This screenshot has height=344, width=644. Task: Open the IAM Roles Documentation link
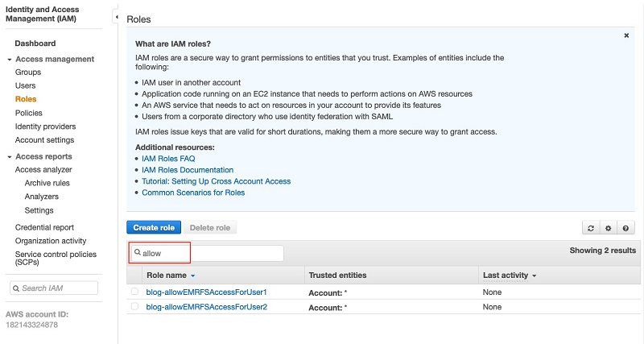coord(188,170)
